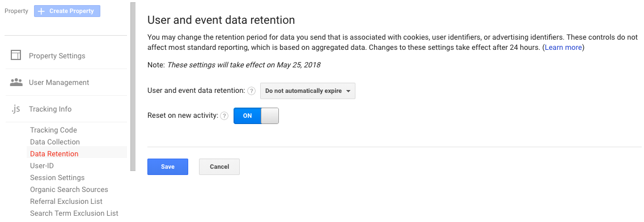Click the dropdown arrow beside 'Do not automatically expire'
This screenshot has height=222, width=644.
click(348, 91)
